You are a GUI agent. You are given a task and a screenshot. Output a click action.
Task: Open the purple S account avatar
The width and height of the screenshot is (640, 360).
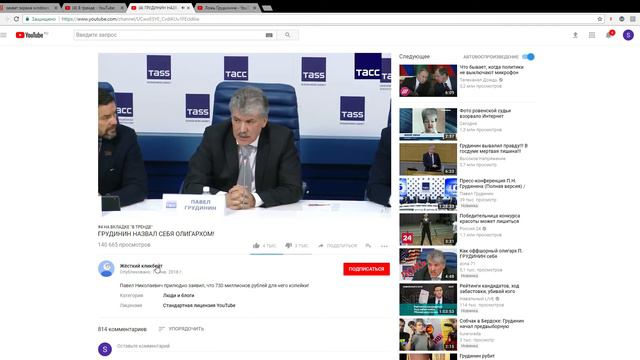628,35
